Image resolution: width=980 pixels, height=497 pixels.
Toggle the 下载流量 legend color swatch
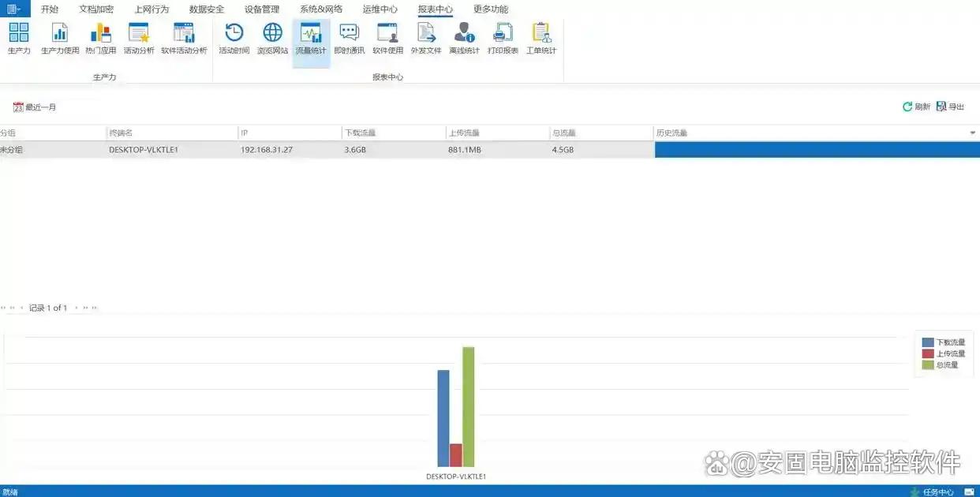coord(927,342)
